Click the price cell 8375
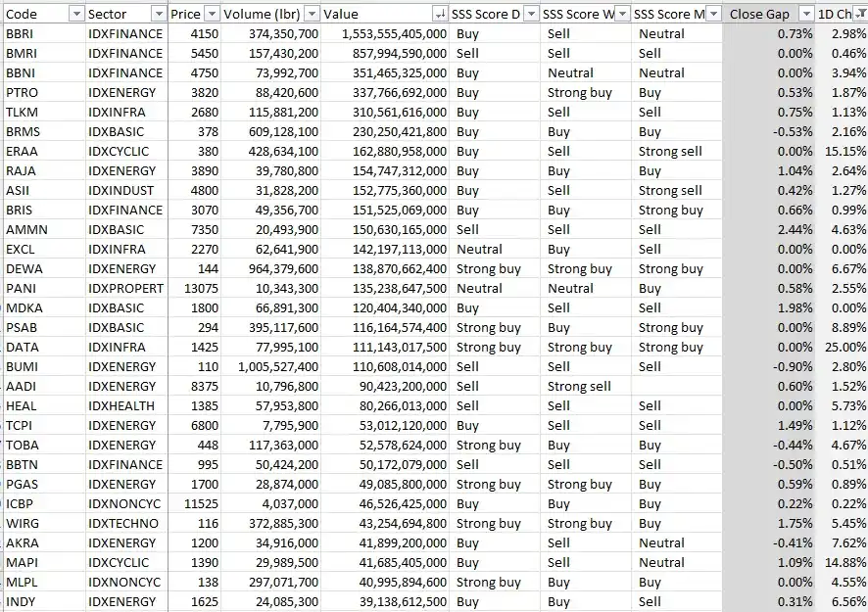The height and width of the screenshot is (612, 868). click(x=194, y=386)
